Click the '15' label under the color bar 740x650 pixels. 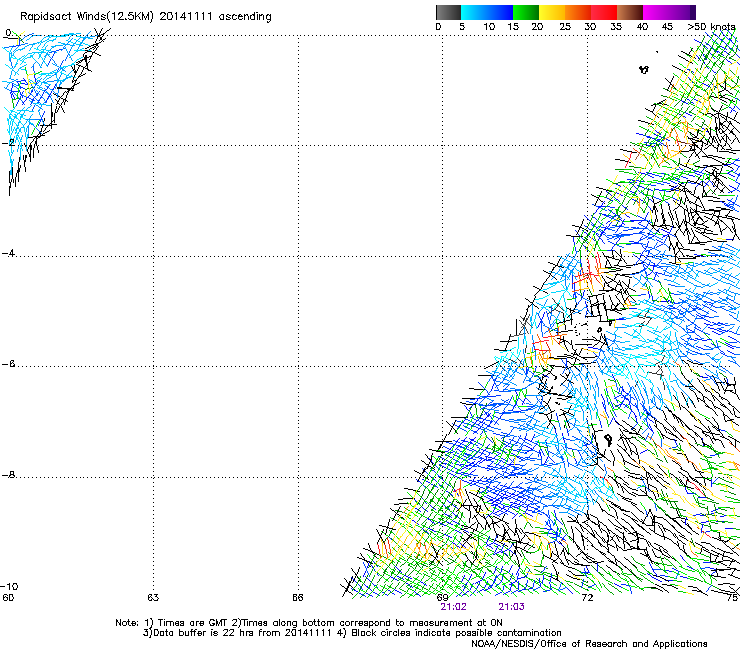pos(513,27)
